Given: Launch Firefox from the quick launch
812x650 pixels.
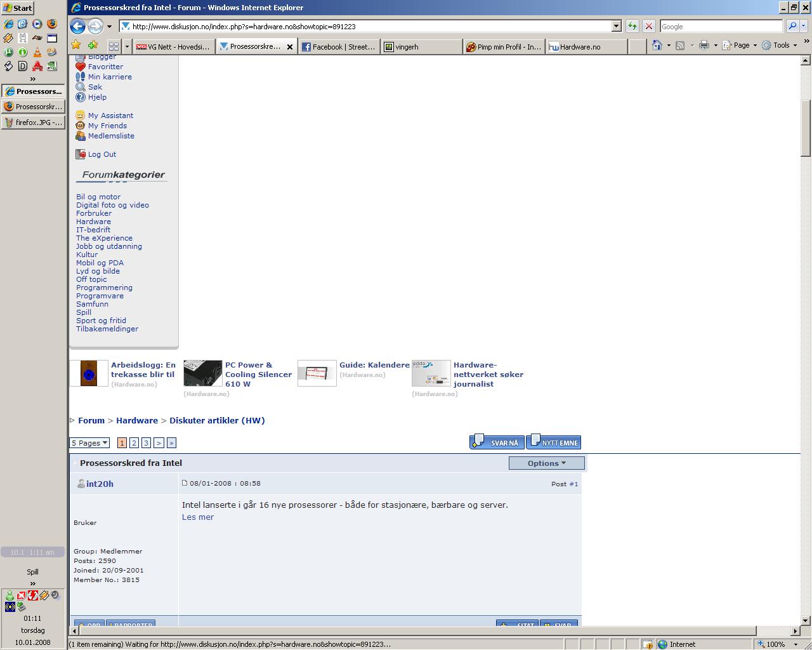Looking at the screenshot, I should click(x=52, y=23).
